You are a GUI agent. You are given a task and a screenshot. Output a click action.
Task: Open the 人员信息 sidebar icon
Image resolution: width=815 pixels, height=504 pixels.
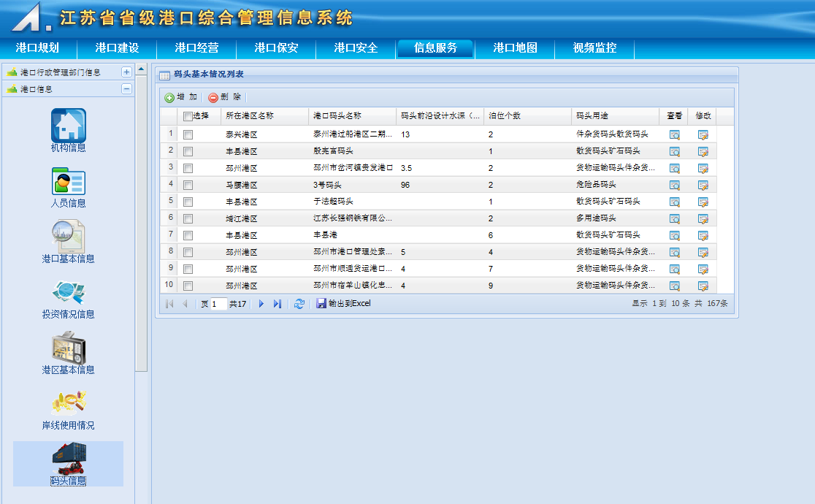pos(69,181)
